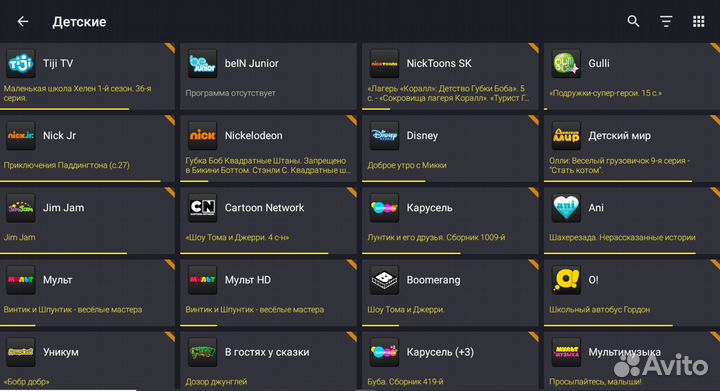Click 'Просыпайтесь, малыши!' program text
The width and height of the screenshot is (720, 391).
[595, 381]
